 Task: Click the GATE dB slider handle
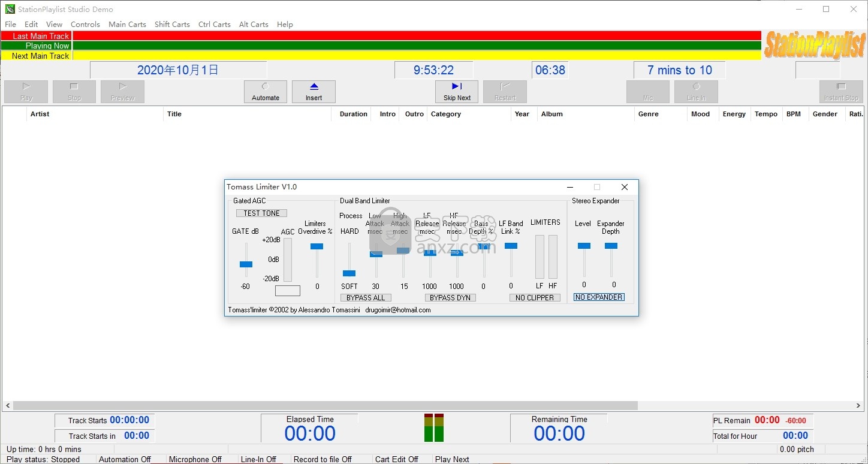[246, 264]
